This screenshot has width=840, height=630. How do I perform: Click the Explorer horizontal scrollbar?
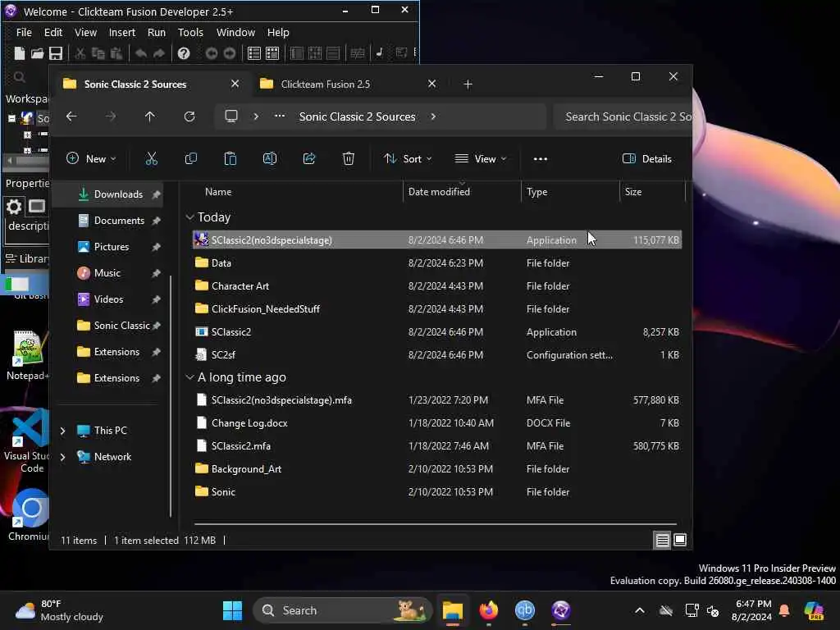click(x=435, y=523)
